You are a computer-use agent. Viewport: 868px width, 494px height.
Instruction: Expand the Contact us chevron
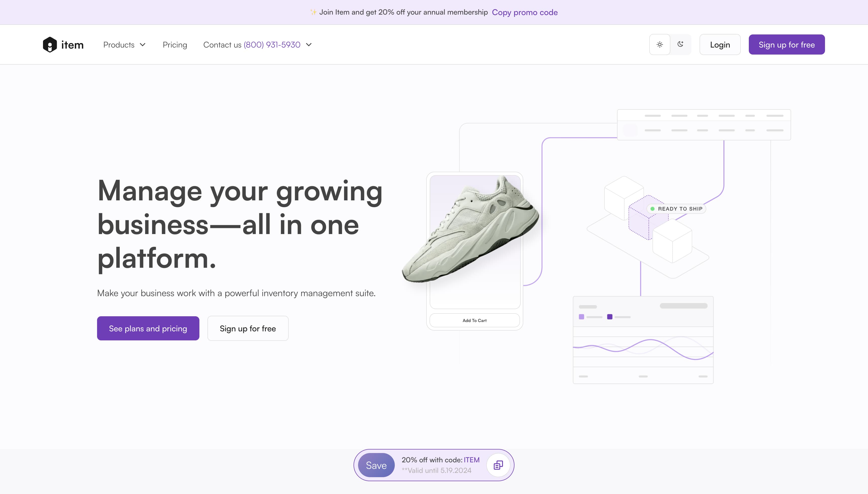(309, 45)
